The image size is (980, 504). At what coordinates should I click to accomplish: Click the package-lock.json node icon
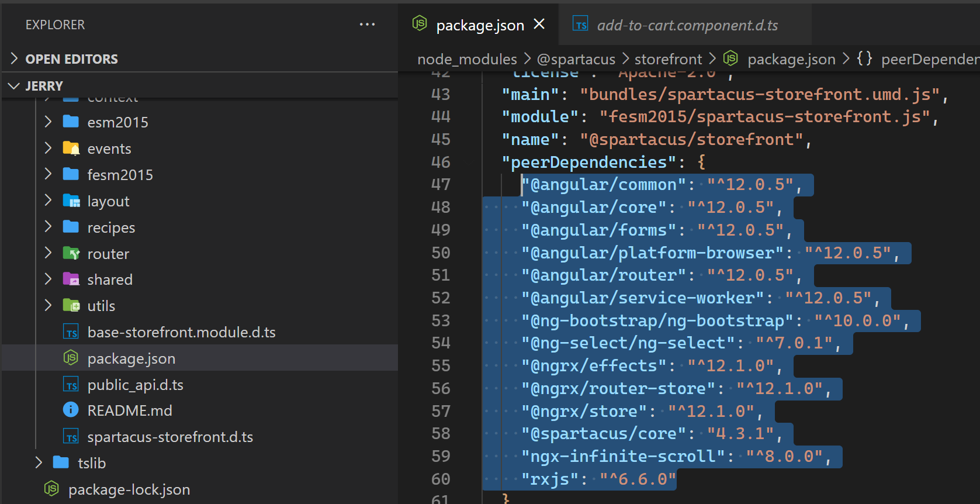(x=52, y=489)
